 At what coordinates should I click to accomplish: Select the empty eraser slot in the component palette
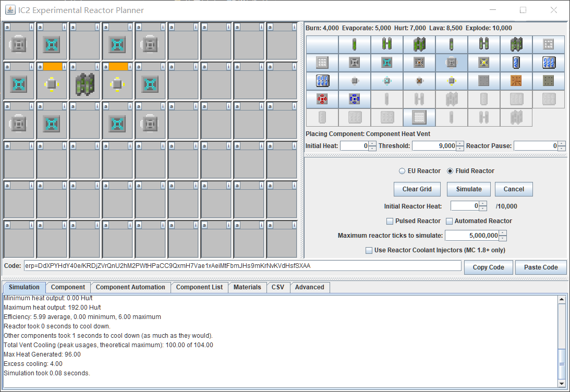[x=322, y=45]
